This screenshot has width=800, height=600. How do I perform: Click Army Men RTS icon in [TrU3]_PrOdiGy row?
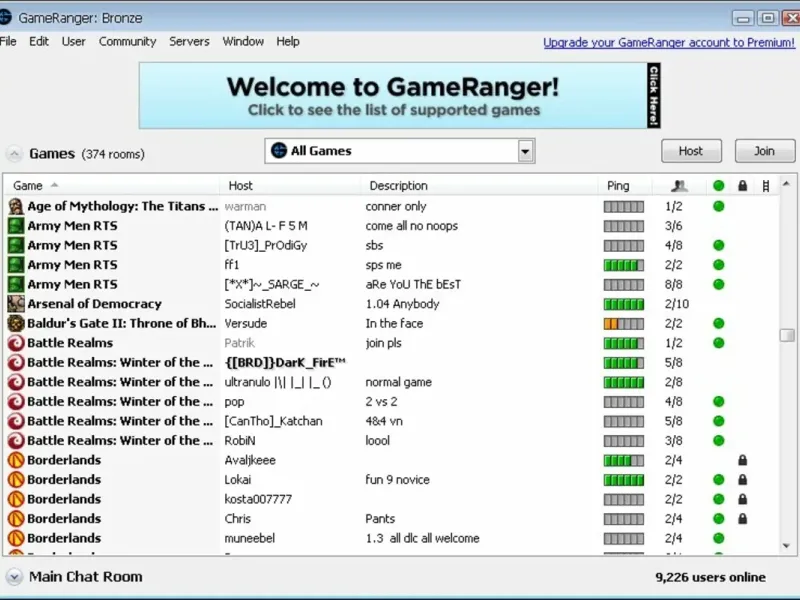coord(16,245)
